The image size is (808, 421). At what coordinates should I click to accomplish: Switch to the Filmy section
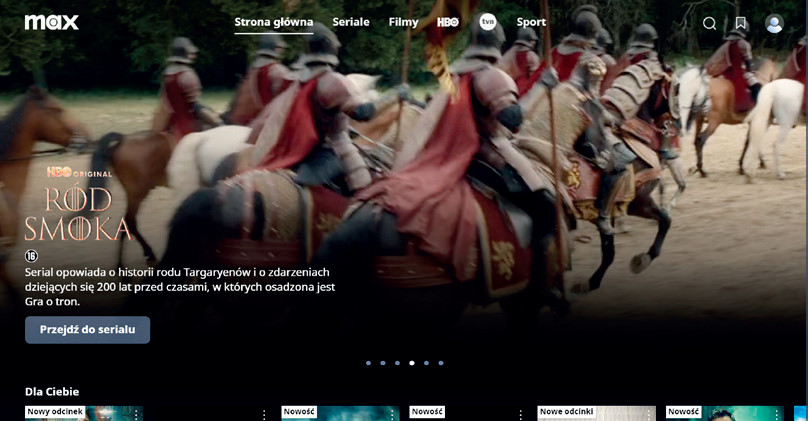coord(403,22)
